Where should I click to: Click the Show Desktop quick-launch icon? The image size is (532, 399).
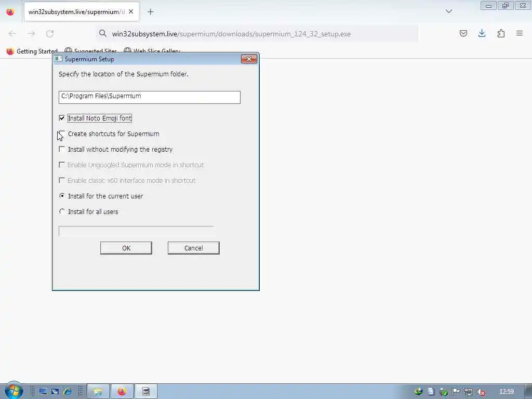(43, 391)
